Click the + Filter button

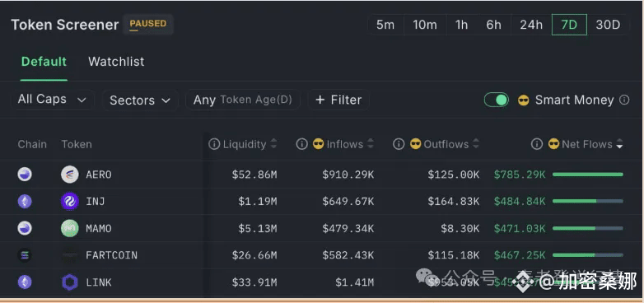pyautogui.click(x=338, y=100)
